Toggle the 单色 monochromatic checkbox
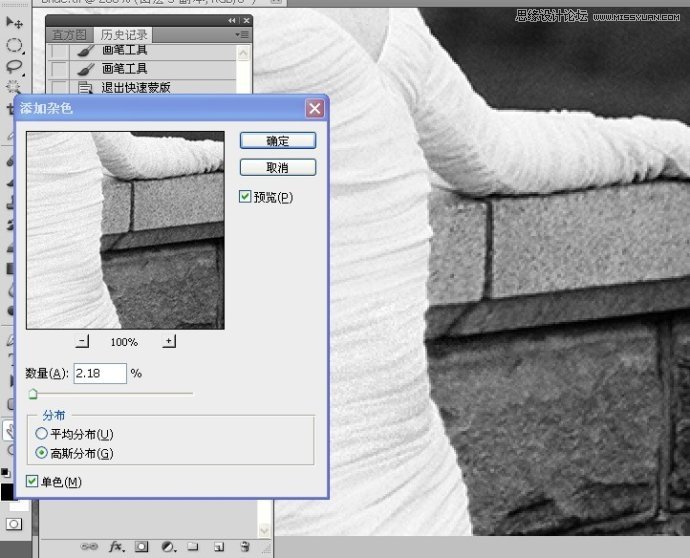 point(32,481)
